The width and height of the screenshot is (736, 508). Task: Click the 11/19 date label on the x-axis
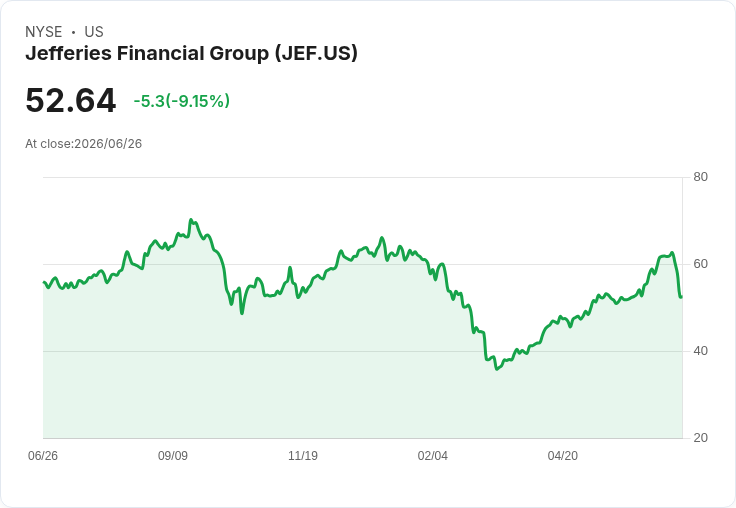coord(303,456)
